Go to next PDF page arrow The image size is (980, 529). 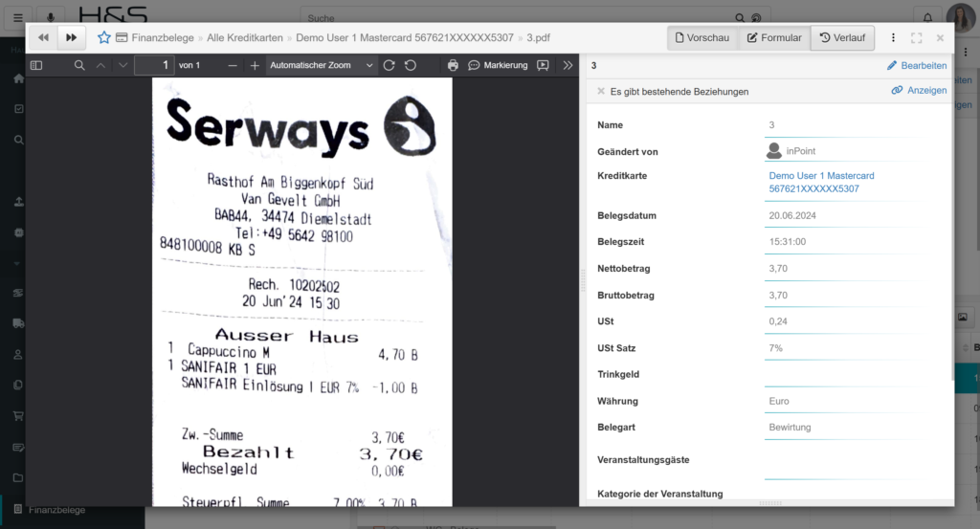click(x=123, y=65)
